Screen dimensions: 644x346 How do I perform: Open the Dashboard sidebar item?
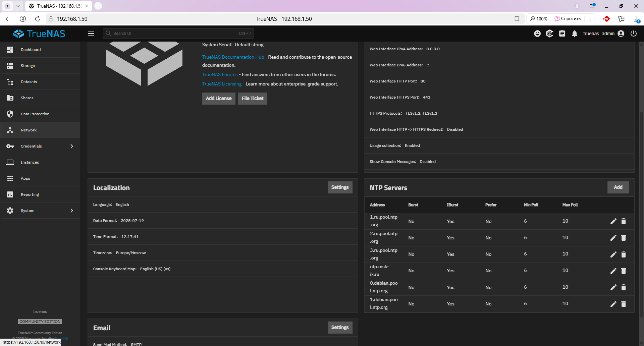(40, 50)
